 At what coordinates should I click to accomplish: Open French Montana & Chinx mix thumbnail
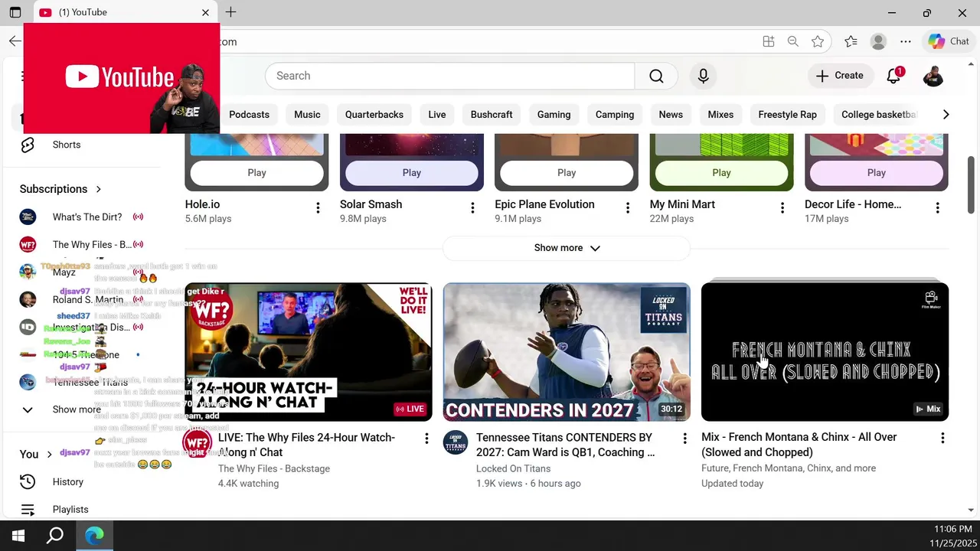coord(825,352)
